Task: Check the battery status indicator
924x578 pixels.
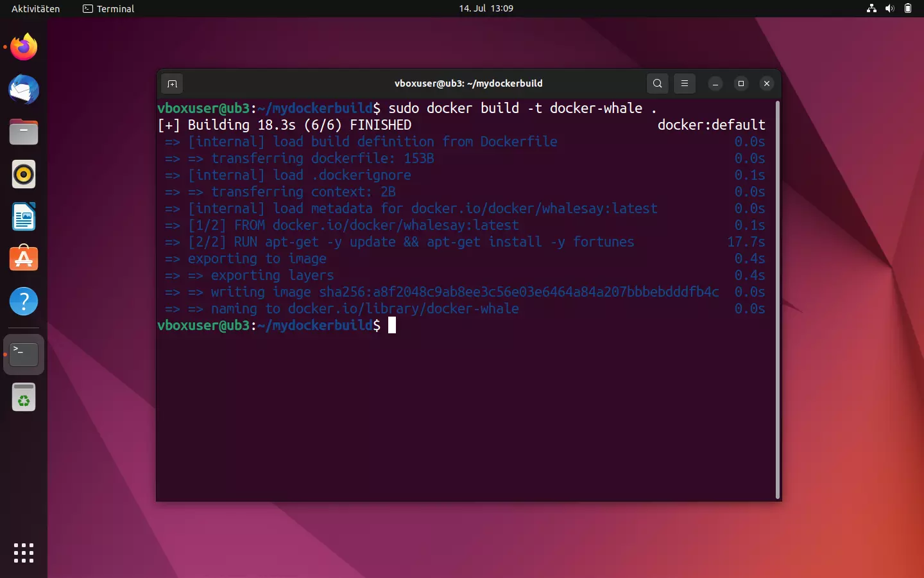Action: [909, 8]
